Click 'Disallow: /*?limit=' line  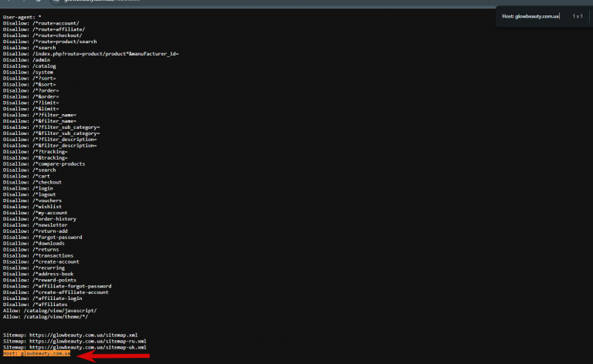31,103
